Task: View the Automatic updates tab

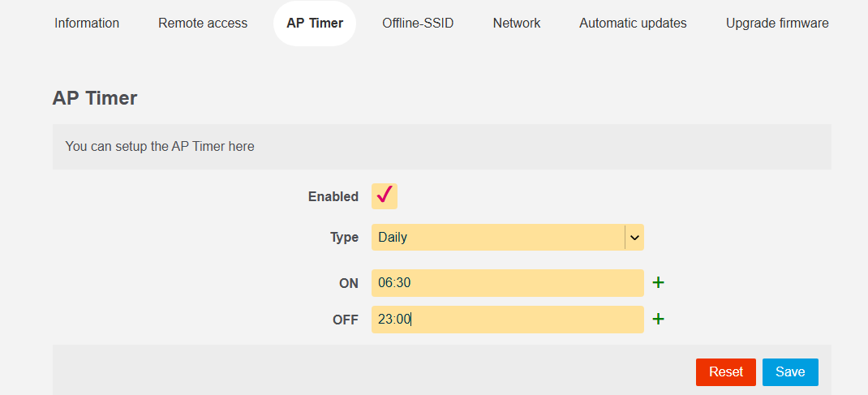Action: pyautogui.click(x=633, y=24)
